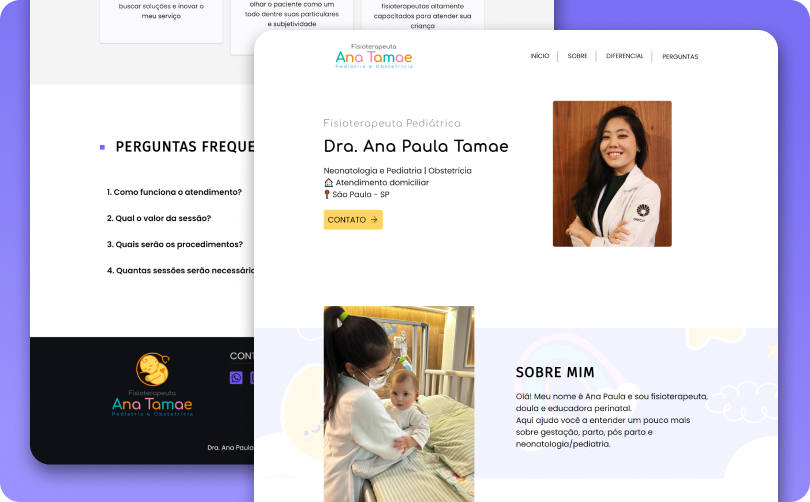The image size is (810, 502).
Task: Click the Ana Tamae wordmark in footer
Action: 152,404
